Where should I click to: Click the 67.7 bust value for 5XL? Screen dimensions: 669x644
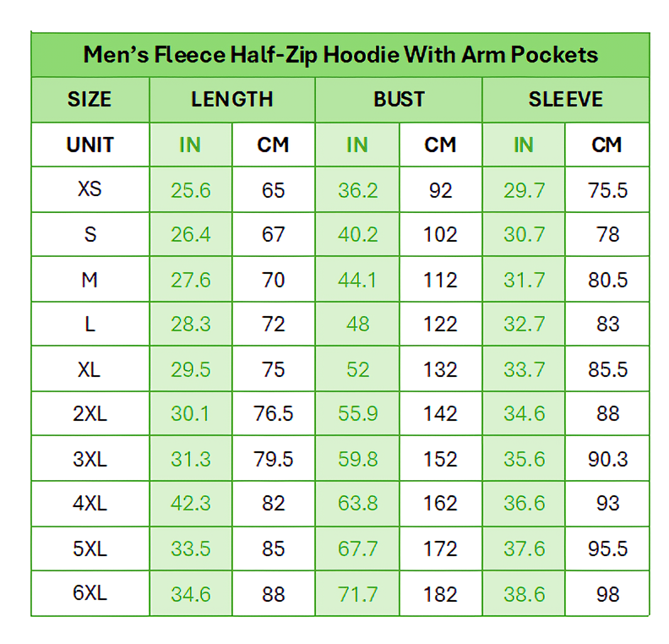[357, 548]
